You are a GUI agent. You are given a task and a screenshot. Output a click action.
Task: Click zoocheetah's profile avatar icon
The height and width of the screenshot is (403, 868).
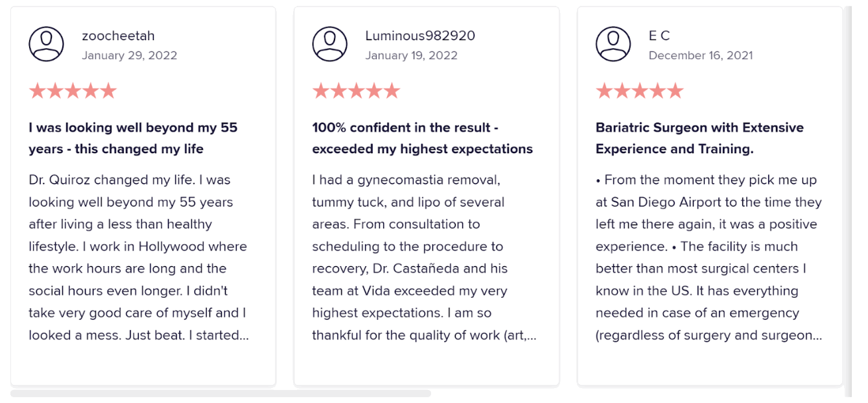(46, 44)
